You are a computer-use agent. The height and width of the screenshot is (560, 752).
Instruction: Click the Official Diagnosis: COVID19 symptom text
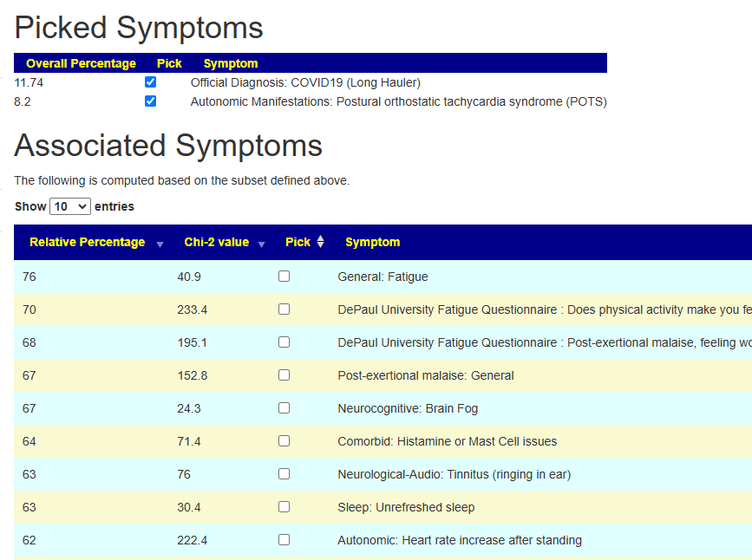305,82
